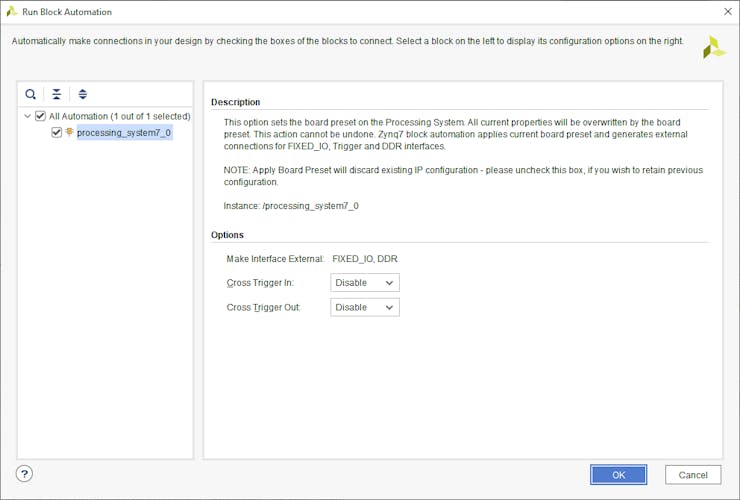Click the Xilinx logo at top right

point(714,47)
